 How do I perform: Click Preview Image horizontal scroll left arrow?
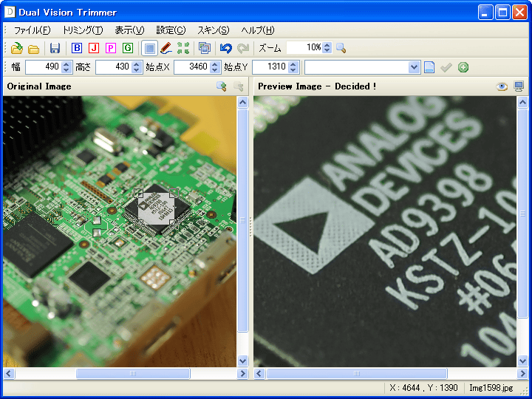[259, 374]
